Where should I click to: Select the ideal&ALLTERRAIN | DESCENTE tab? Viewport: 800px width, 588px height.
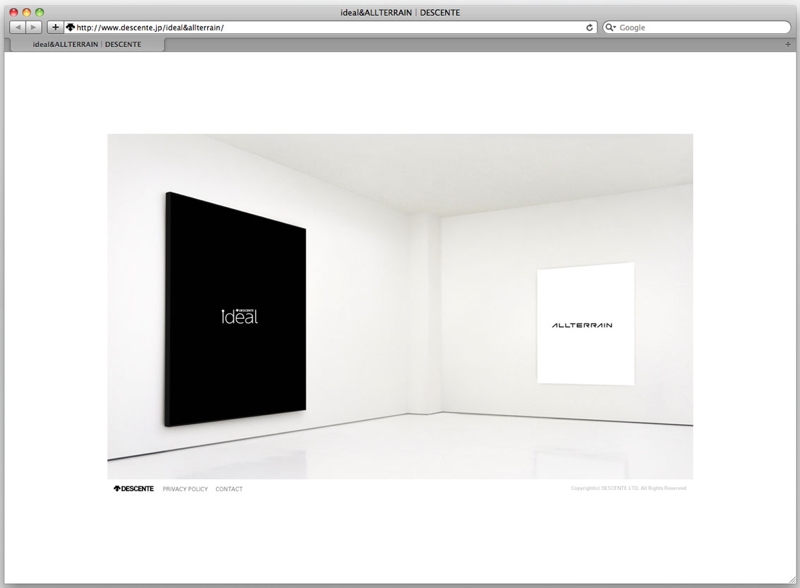click(x=87, y=44)
